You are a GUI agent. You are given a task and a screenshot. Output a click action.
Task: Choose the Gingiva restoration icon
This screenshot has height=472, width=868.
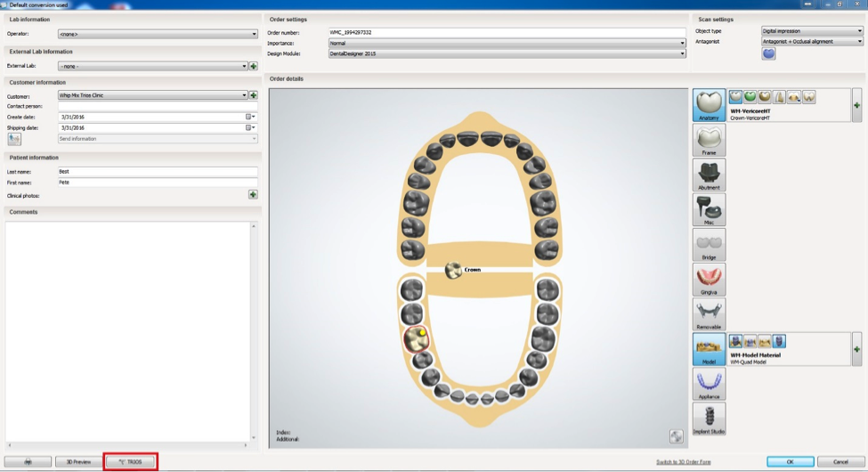coord(709,279)
